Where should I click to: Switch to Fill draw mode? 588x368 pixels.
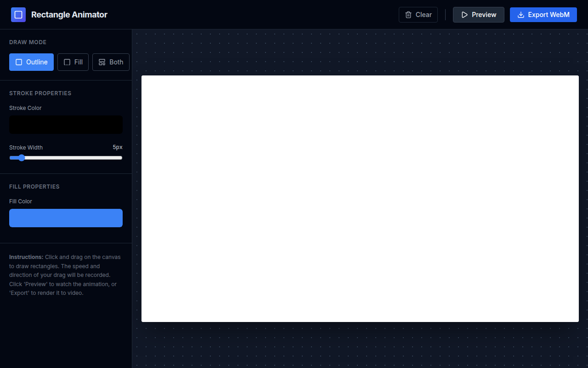point(73,62)
